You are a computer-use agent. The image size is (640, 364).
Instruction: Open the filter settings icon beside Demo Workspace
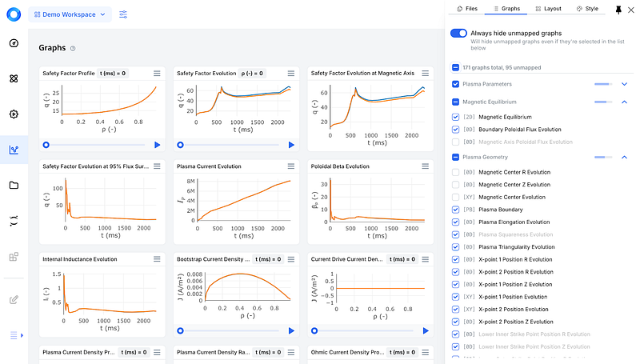(x=123, y=14)
